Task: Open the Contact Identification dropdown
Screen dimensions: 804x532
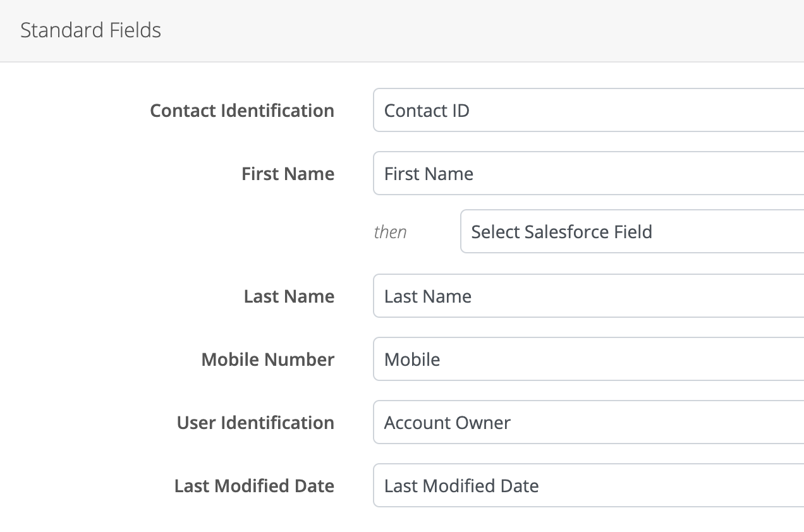Action: 588,111
